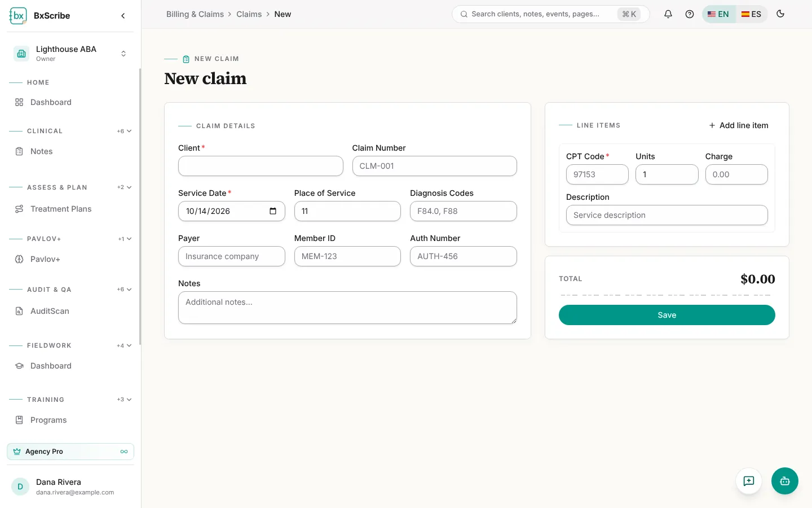
Task: Open the Home Dashboard
Action: [x=70, y=102]
